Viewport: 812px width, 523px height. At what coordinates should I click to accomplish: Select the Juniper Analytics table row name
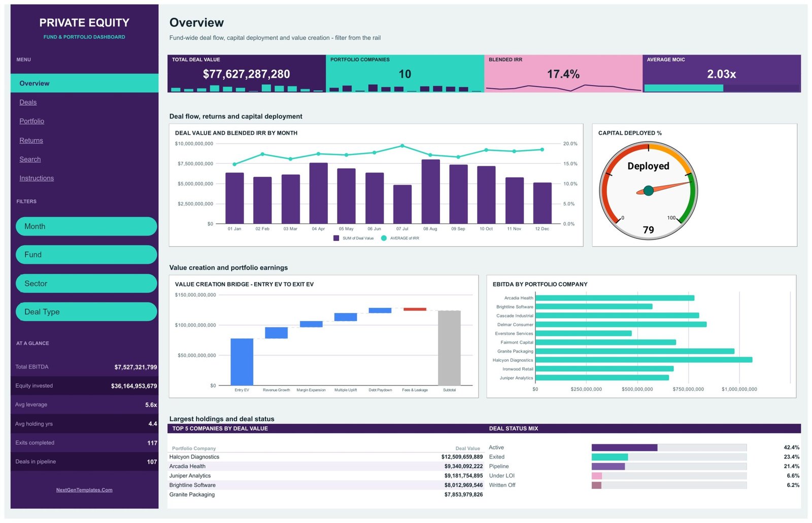point(190,476)
